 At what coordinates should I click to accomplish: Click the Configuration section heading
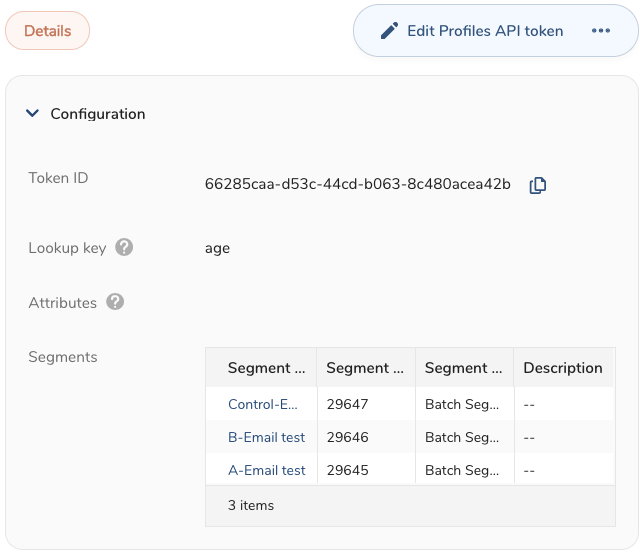[98, 114]
